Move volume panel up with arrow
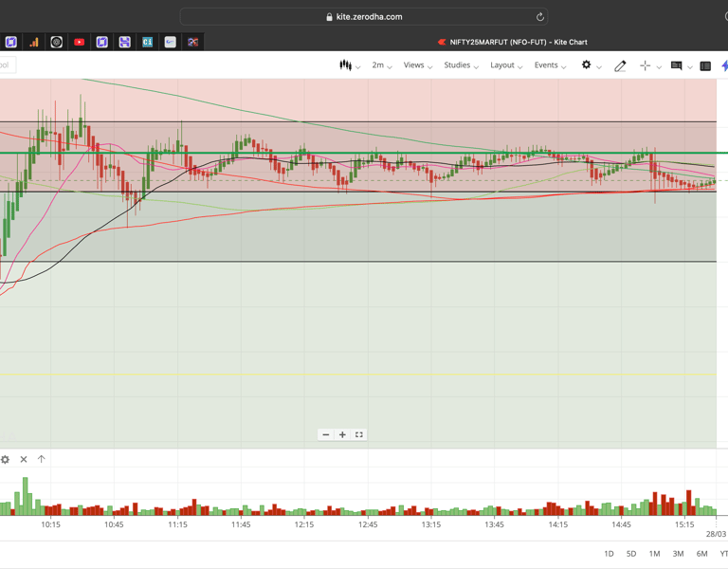The height and width of the screenshot is (569, 728). pyautogui.click(x=42, y=459)
